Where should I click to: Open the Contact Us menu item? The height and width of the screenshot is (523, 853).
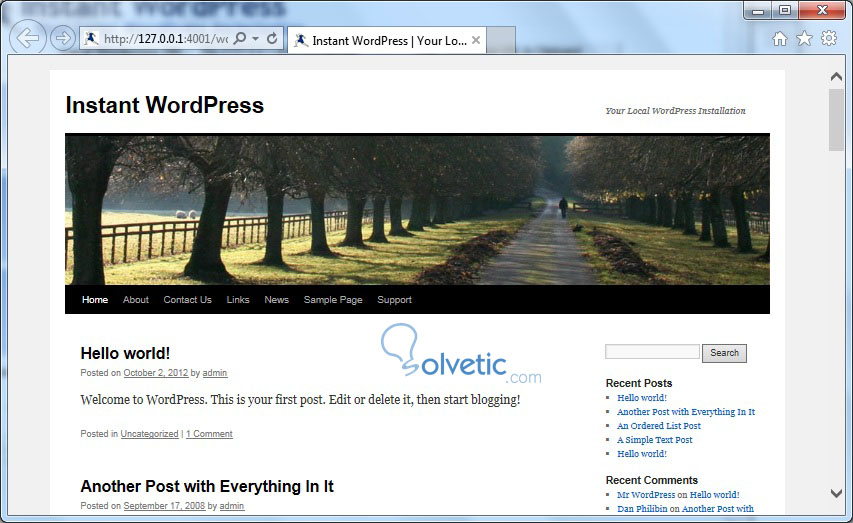187,299
